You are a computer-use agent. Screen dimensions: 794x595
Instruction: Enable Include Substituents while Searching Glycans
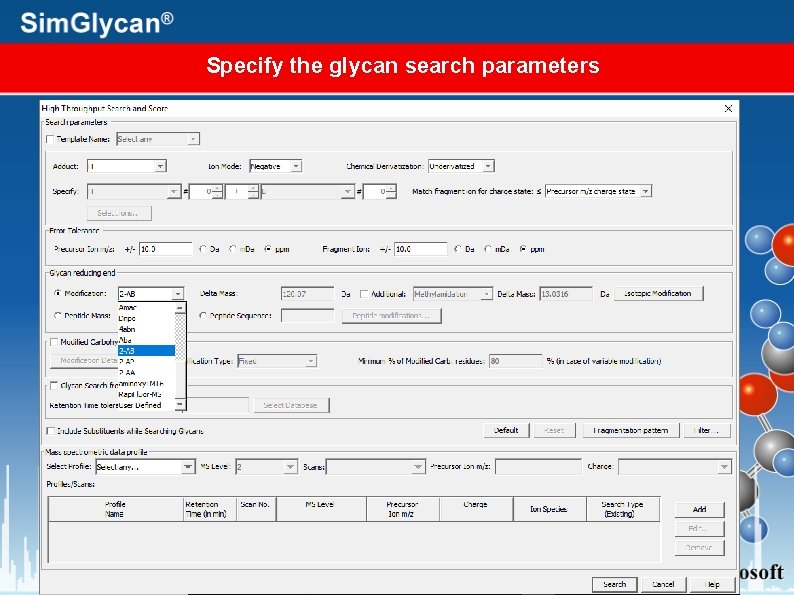(x=50, y=431)
